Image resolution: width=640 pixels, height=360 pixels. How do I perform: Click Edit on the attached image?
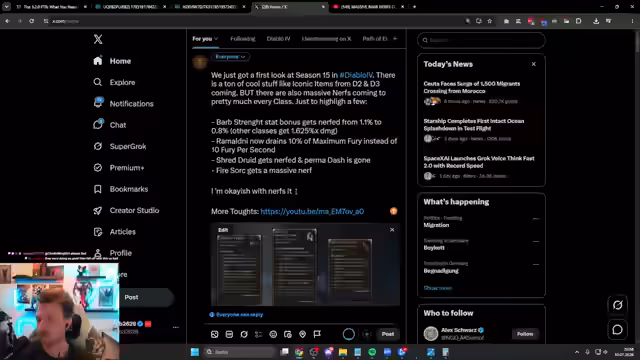[x=223, y=230]
